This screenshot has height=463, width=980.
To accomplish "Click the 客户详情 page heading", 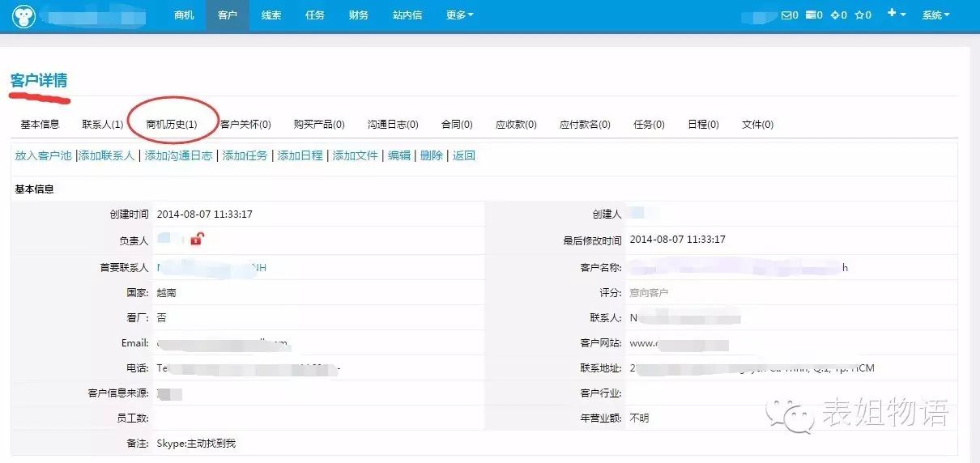I will point(39,81).
